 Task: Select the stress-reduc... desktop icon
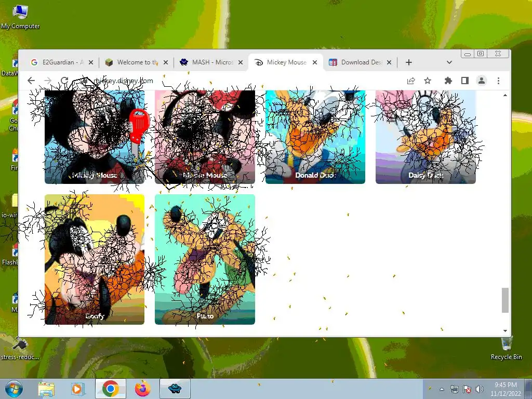20,348
